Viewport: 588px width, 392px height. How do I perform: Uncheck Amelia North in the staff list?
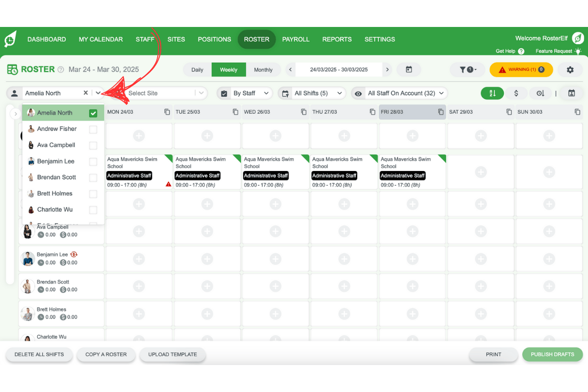point(93,112)
